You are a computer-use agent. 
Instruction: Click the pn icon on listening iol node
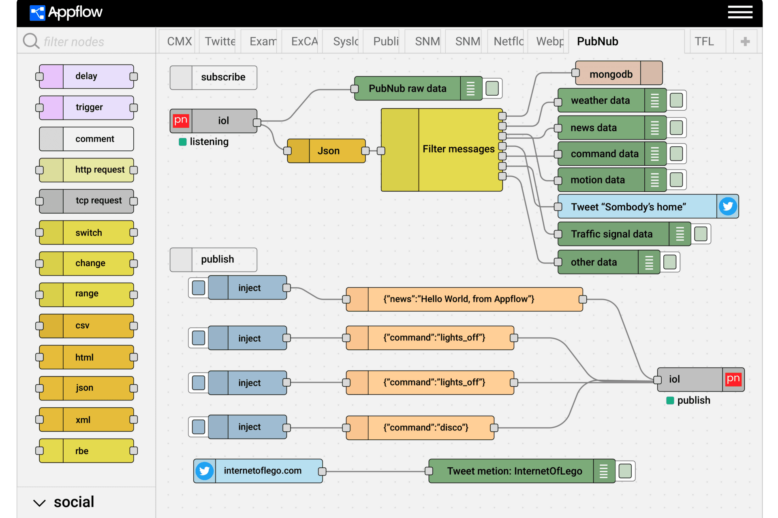(x=181, y=121)
